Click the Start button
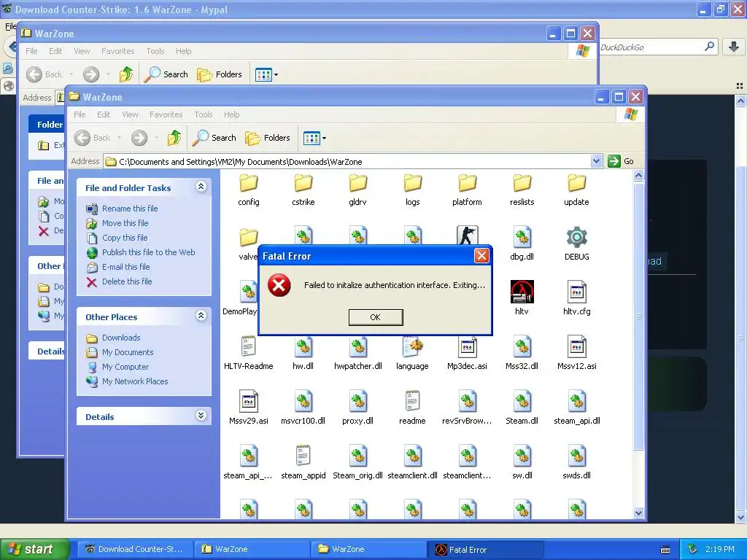The height and width of the screenshot is (560, 747). (x=35, y=549)
